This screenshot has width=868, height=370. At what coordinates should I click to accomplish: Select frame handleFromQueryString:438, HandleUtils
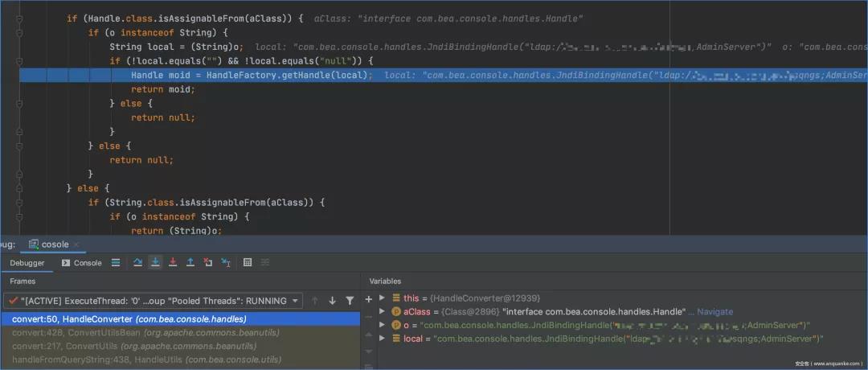point(181,360)
